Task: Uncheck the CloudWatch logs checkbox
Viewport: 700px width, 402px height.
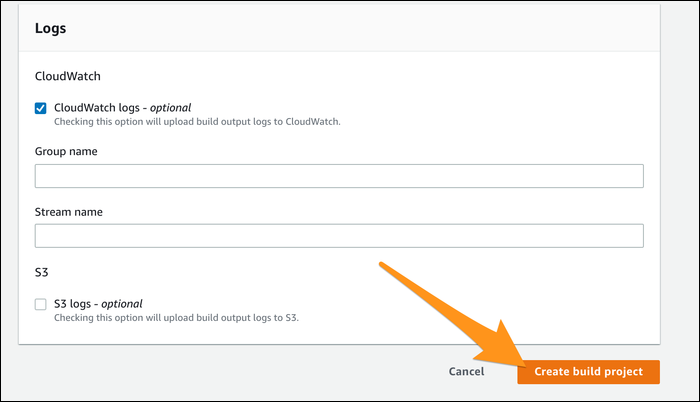Action: (41, 108)
